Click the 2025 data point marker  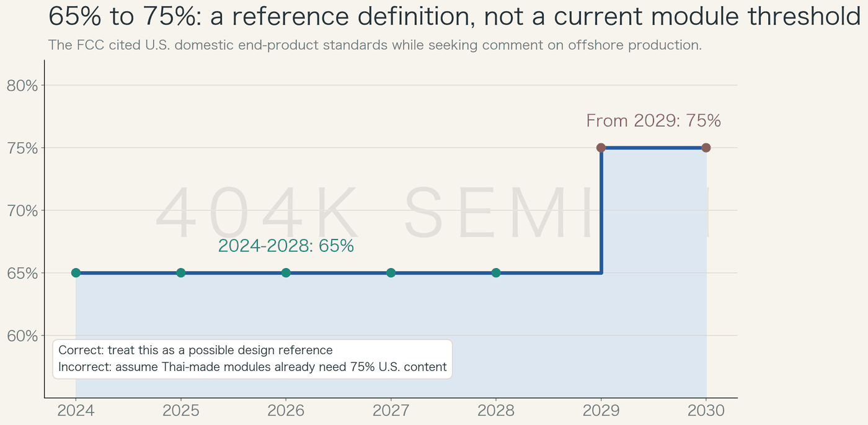point(180,273)
